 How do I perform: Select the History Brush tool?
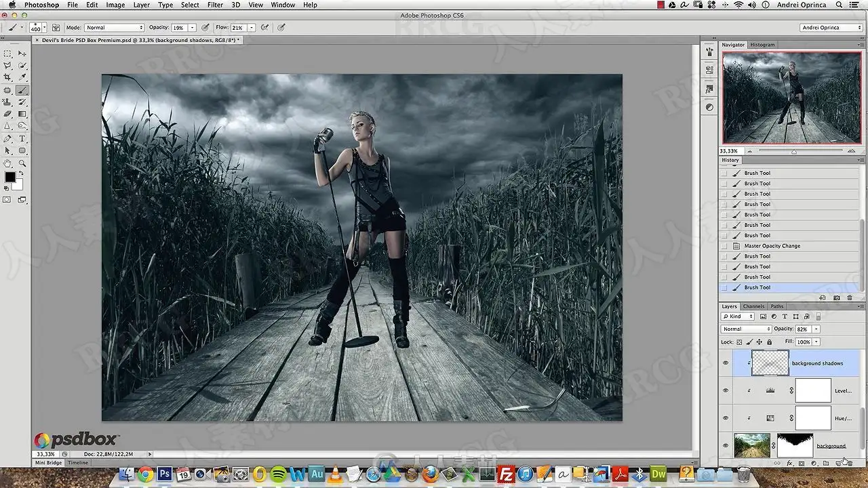pos(22,102)
